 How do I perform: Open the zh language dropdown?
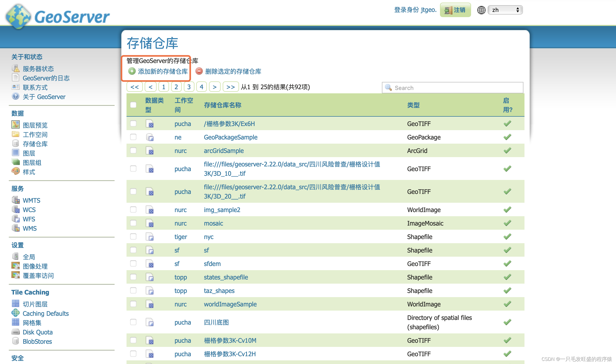pos(505,10)
